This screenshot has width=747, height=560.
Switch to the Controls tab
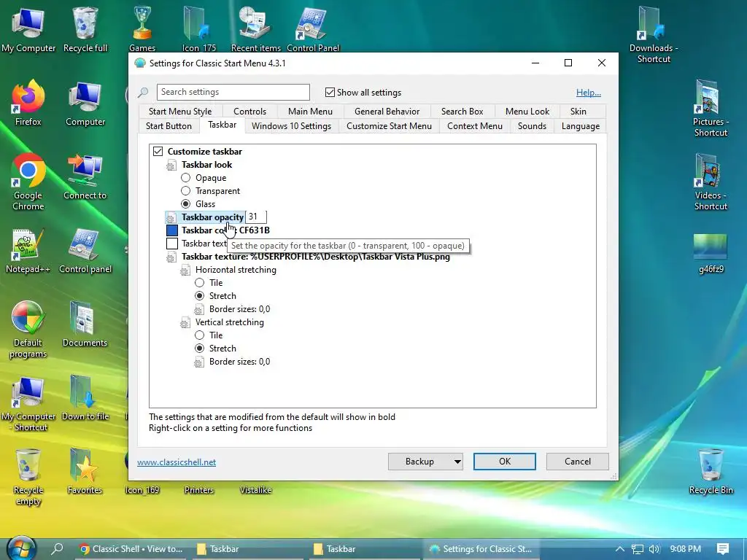click(249, 112)
